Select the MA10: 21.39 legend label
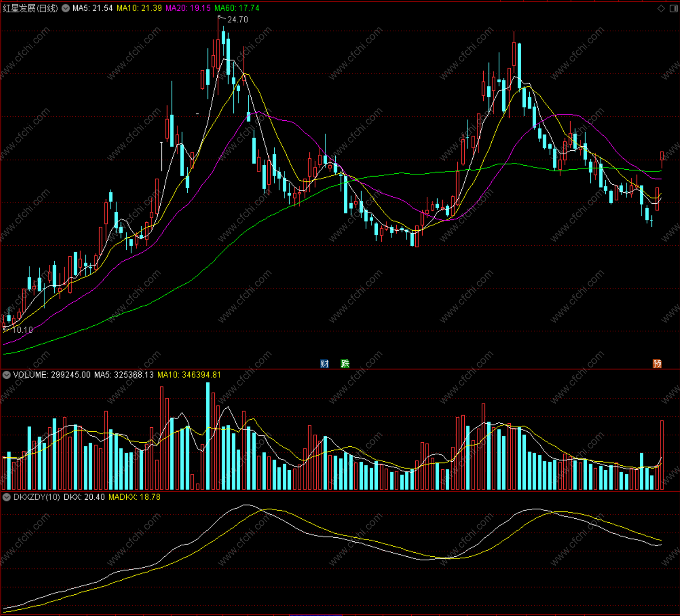The height and width of the screenshot is (616, 680). tap(139, 8)
